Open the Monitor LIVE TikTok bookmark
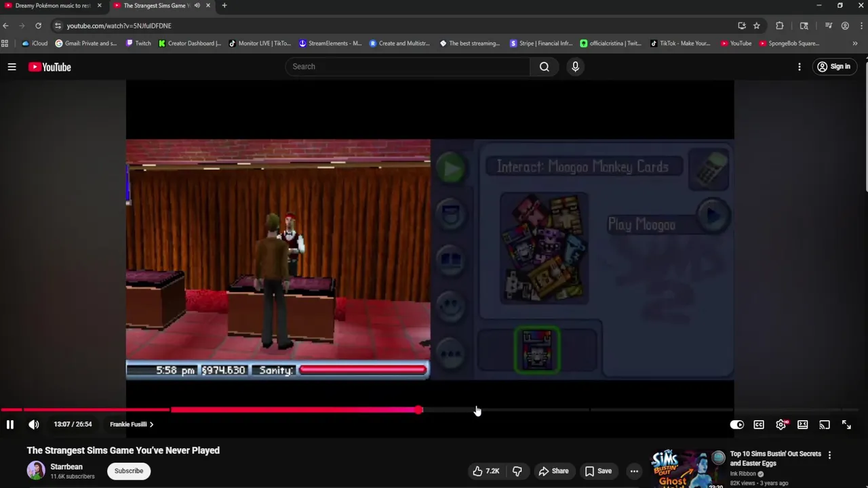Screen dimensions: 868x488 click(260, 43)
